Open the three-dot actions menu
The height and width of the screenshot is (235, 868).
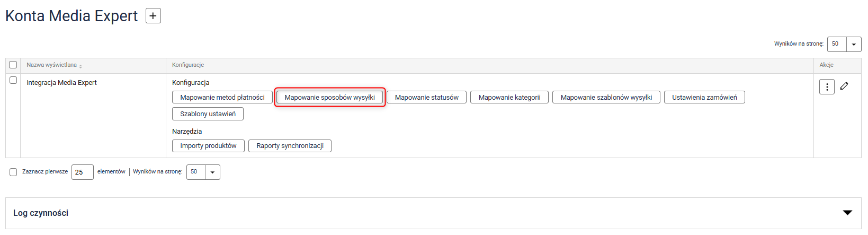827,86
